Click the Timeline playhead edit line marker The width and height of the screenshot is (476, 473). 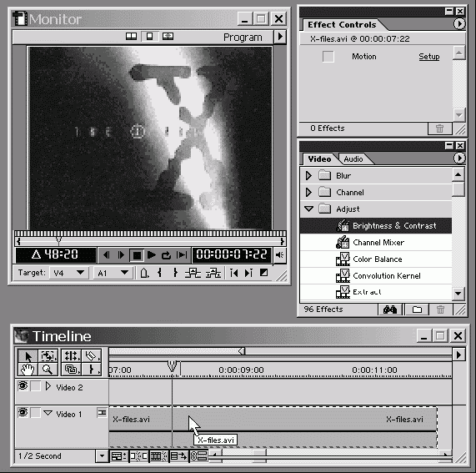(x=172, y=367)
